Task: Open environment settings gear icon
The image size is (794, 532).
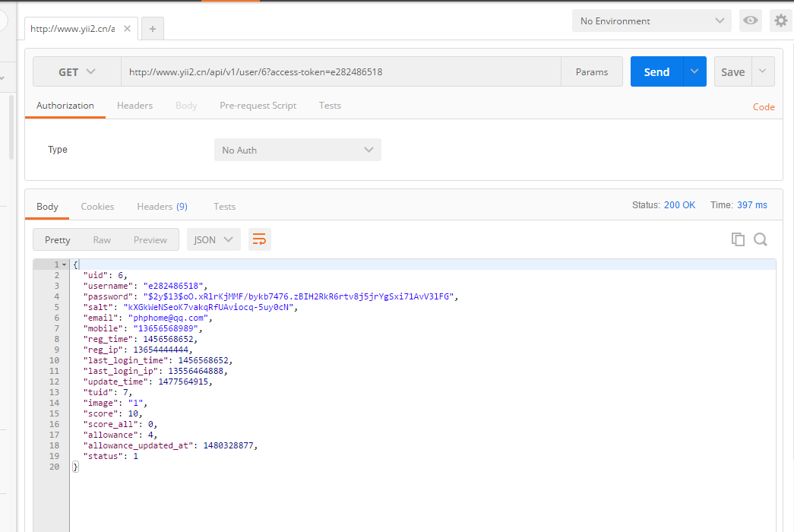Action: tap(781, 21)
